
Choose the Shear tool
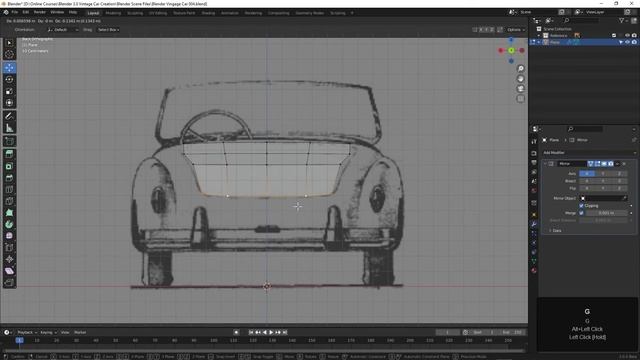point(9,271)
